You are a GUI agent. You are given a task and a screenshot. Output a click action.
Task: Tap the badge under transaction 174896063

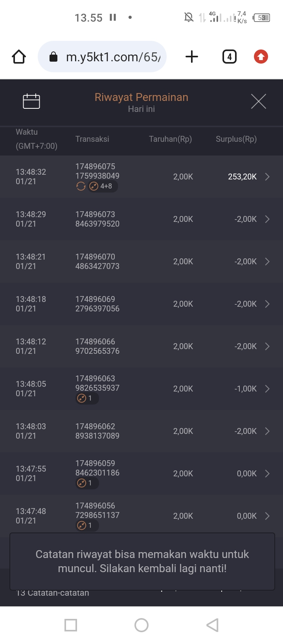click(86, 398)
